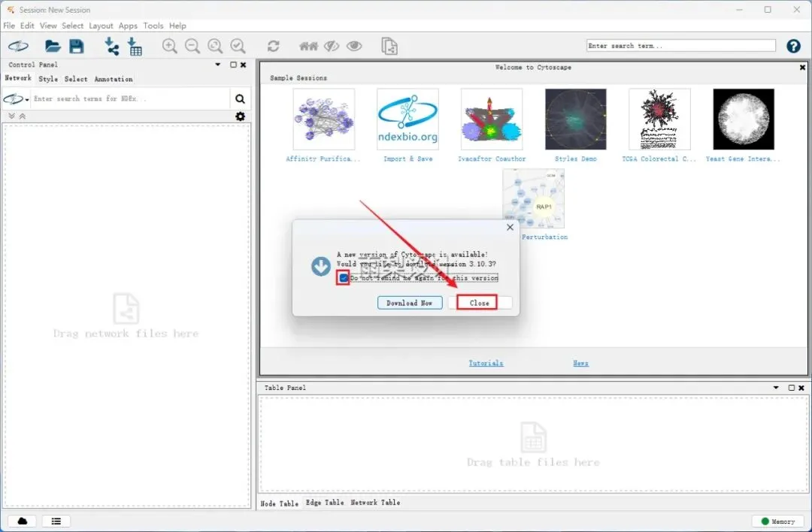Close the Welcome to Cytoscape panel
Screen dimensions: 812x532
tap(803, 68)
